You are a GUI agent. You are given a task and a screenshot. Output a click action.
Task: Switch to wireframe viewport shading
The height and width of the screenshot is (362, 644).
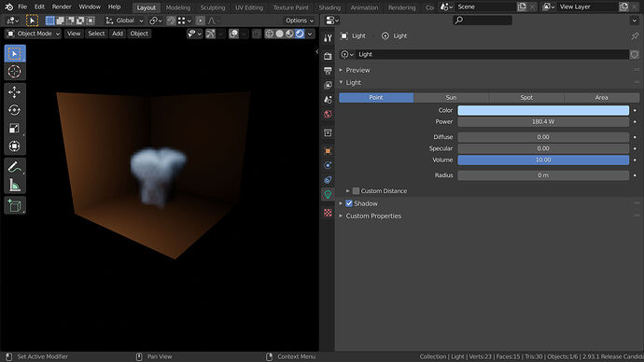click(x=270, y=34)
